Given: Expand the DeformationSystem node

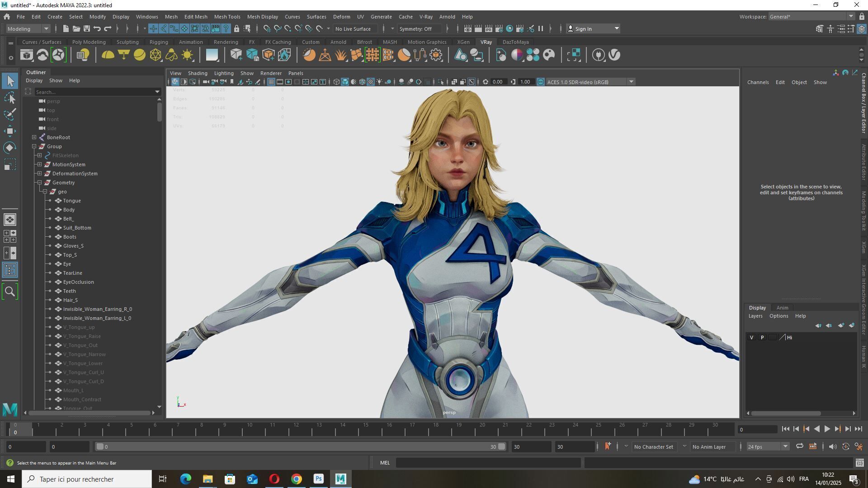Looking at the screenshot, I should [40, 174].
